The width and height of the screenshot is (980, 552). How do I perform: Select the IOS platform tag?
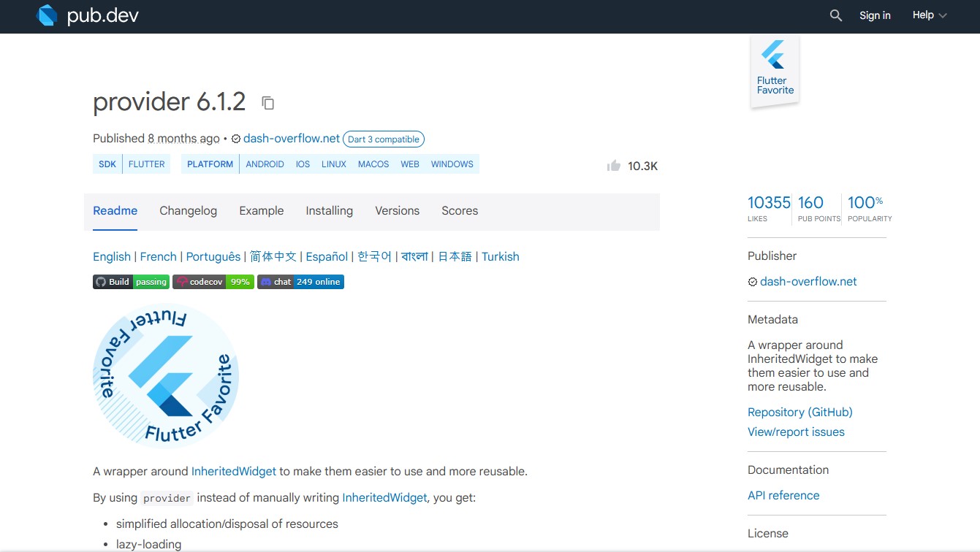[303, 164]
